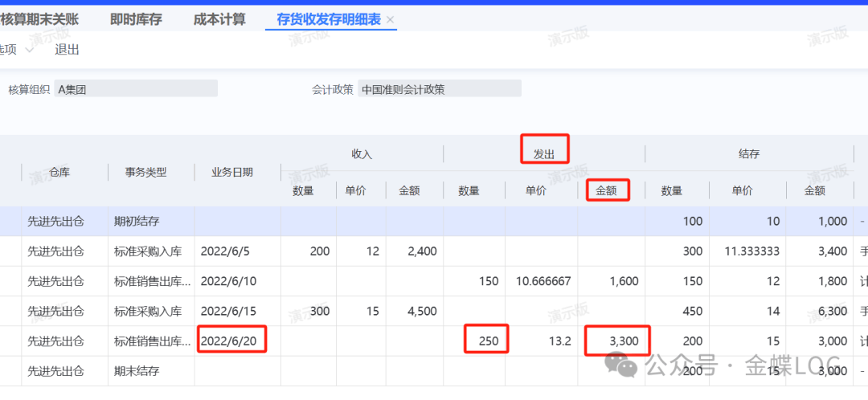Click the 仓库 column header
Viewport: 868px width, 400px height.
(x=59, y=172)
